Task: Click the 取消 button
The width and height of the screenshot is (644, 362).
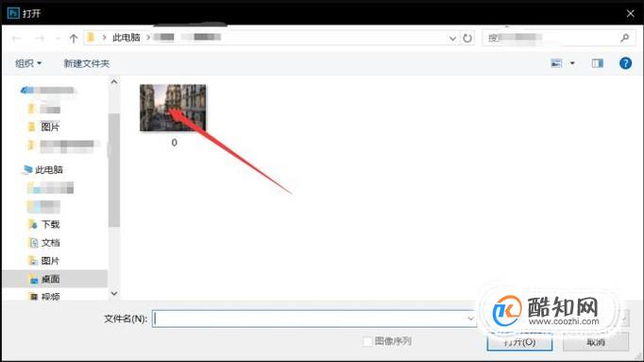Action: [596, 342]
